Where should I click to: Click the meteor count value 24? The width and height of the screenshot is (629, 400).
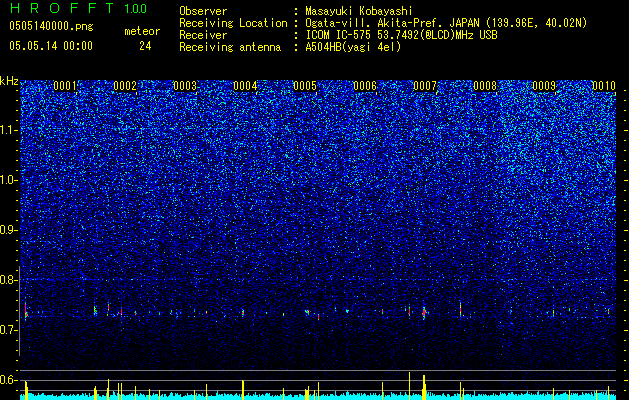(145, 46)
